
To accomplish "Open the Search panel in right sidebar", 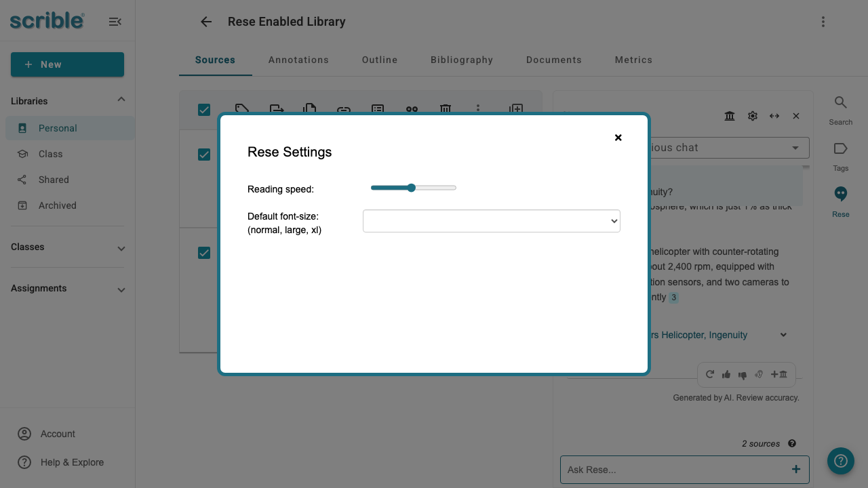I will tap(840, 107).
